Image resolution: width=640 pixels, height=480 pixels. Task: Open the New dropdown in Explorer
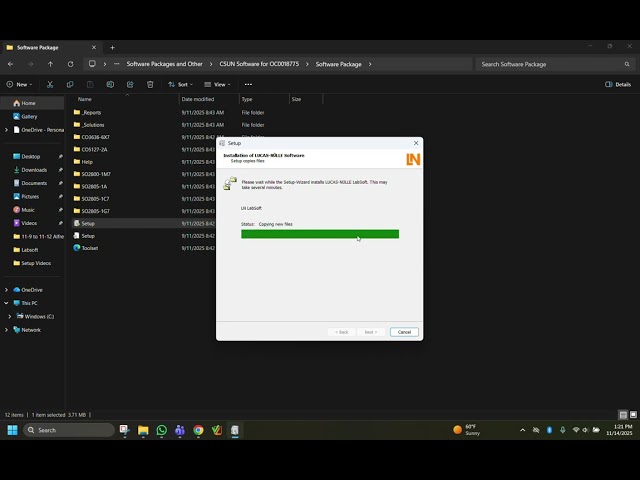pos(19,84)
